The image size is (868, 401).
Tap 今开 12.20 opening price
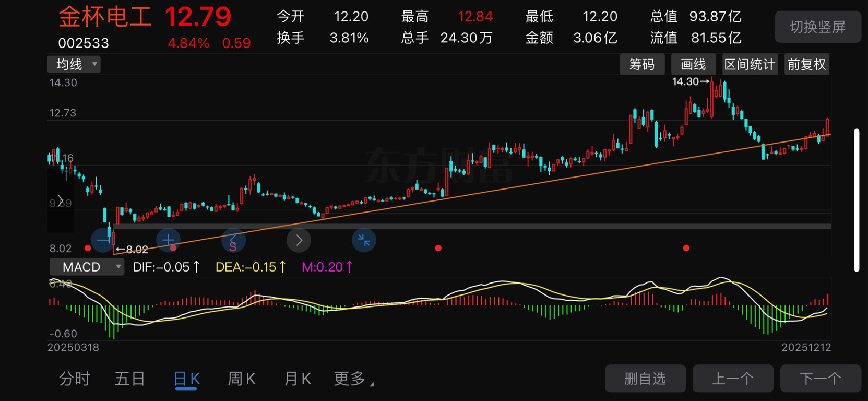click(x=323, y=16)
